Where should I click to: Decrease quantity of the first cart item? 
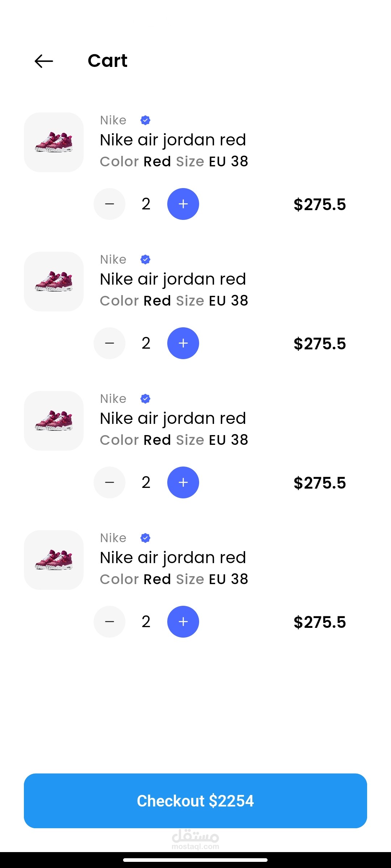click(x=109, y=204)
